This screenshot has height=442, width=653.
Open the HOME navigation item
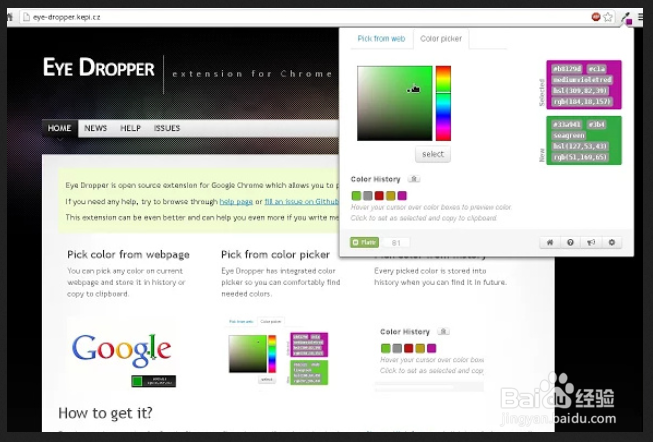pyautogui.click(x=60, y=128)
